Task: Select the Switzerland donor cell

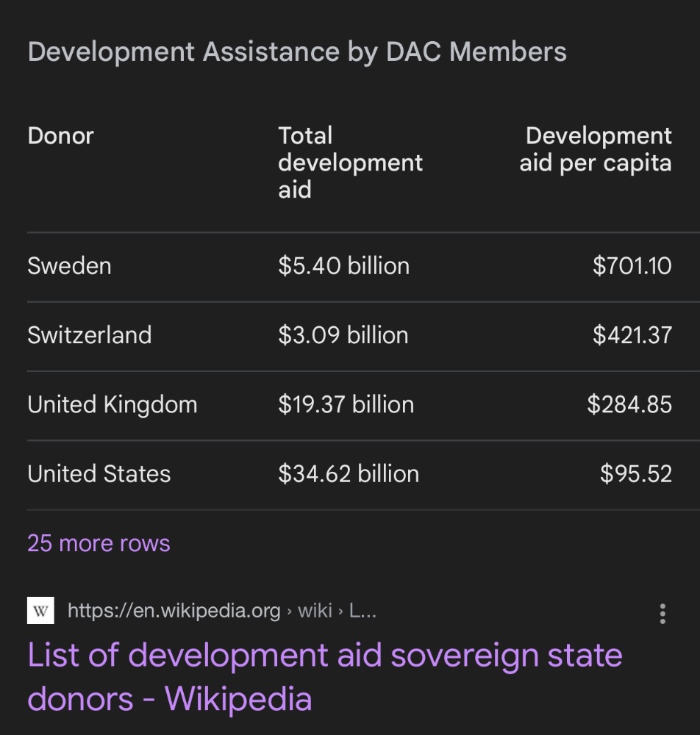Action: [90, 334]
